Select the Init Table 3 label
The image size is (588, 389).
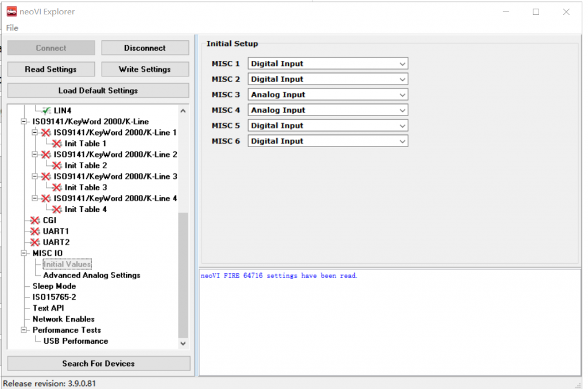pos(86,187)
